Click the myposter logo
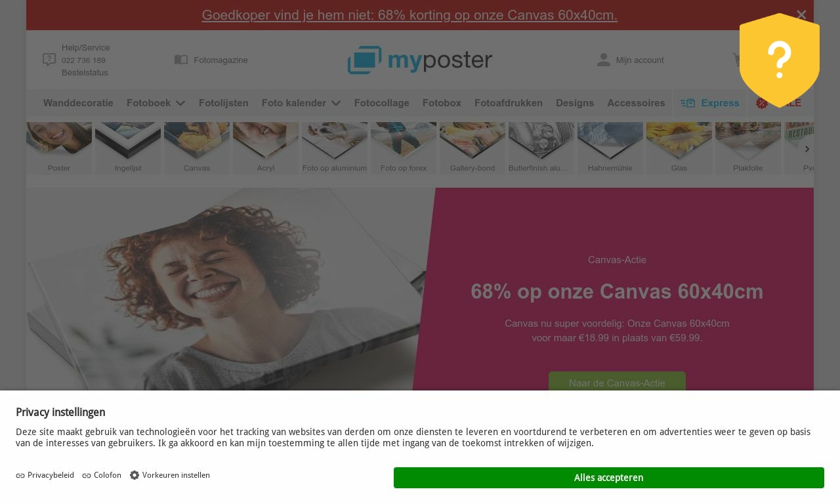 pos(420,60)
